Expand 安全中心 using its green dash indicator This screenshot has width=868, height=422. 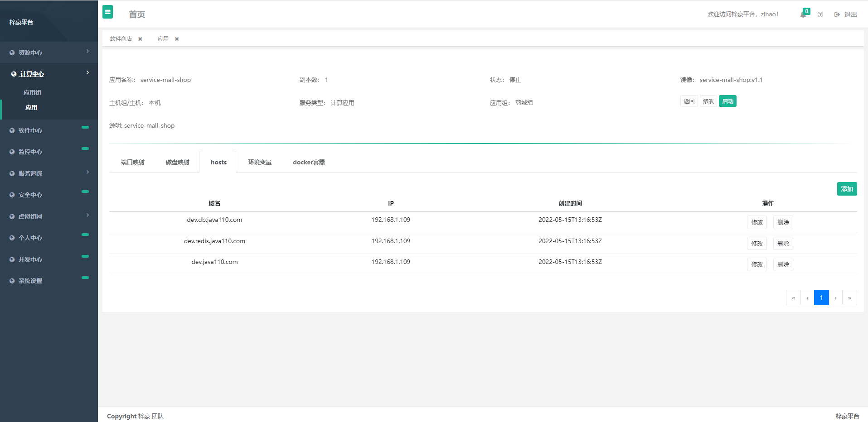pos(85,192)
